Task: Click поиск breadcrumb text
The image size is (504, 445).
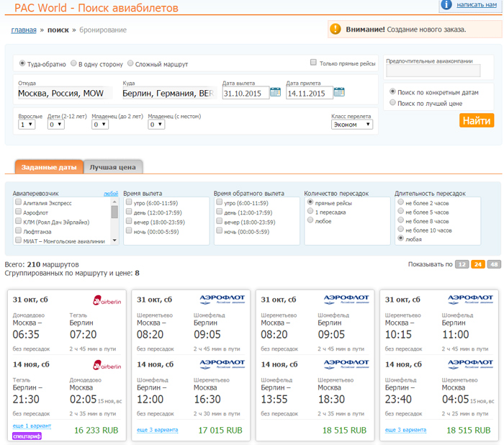Action: click(58, 30)
